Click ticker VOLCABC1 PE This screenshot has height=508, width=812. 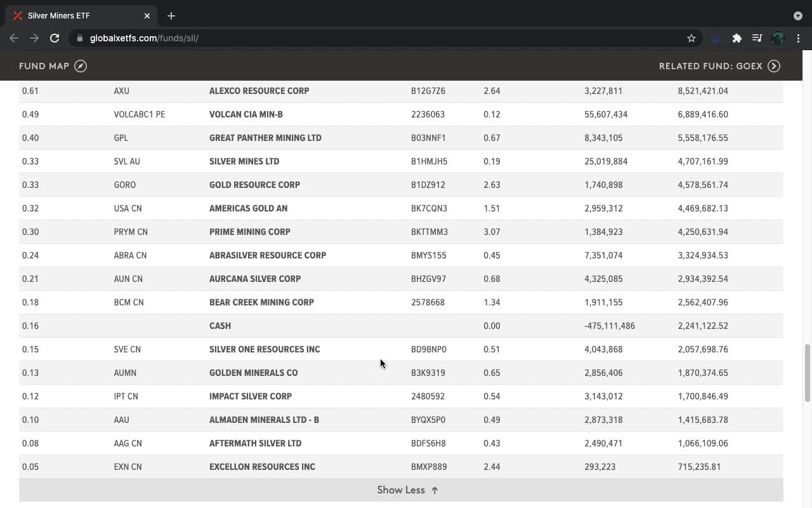[x=139, y=114]
